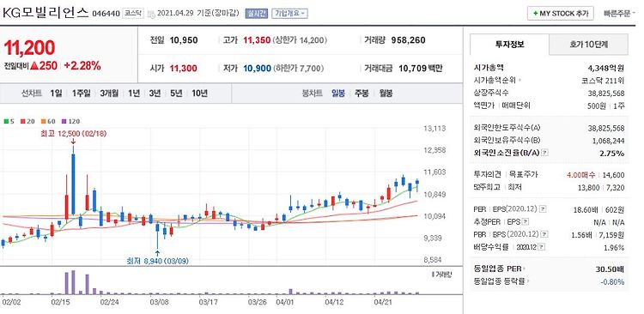Click the plus icon in MY STOCK 추가
The height and width of the screenshot is (314, 644).
pos(536,14)
